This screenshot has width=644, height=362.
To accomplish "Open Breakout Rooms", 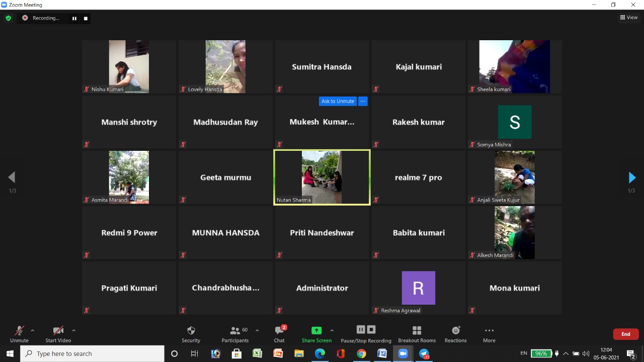I will [417, 333].
